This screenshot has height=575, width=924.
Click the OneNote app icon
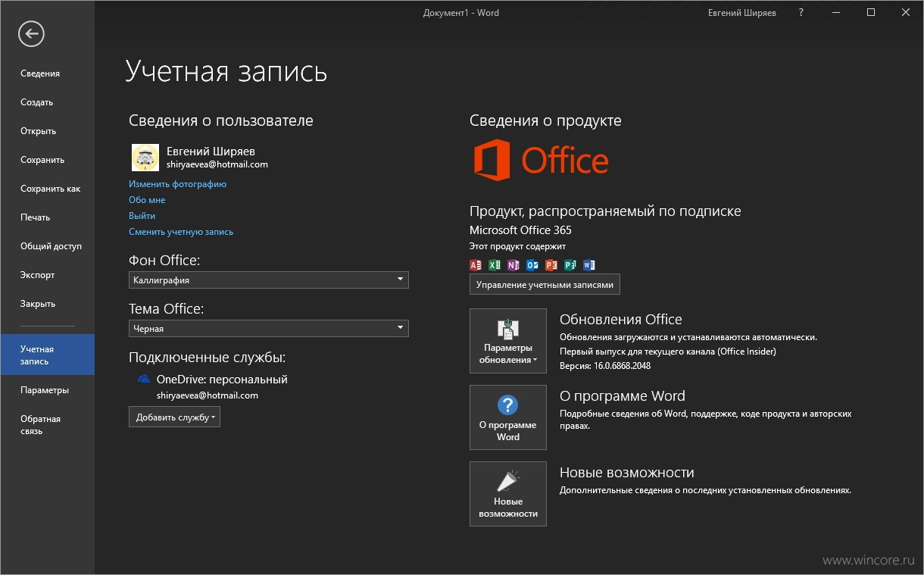click(514, 265)
